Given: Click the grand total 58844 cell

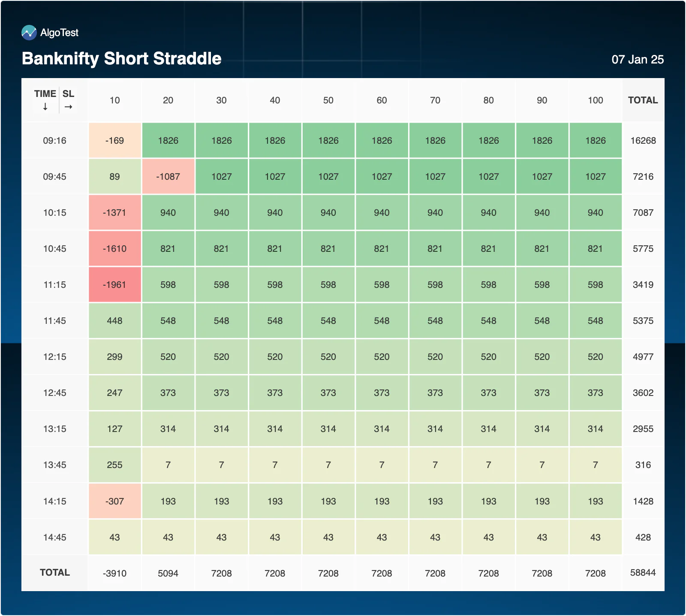Looking at the screenshot, I should pyautogui.click(x=643, y=573).
